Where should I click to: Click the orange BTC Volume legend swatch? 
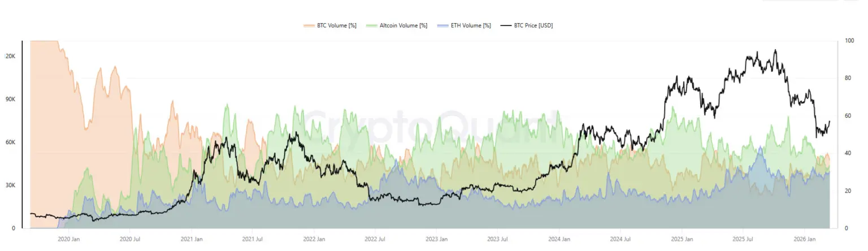(309, 25)
